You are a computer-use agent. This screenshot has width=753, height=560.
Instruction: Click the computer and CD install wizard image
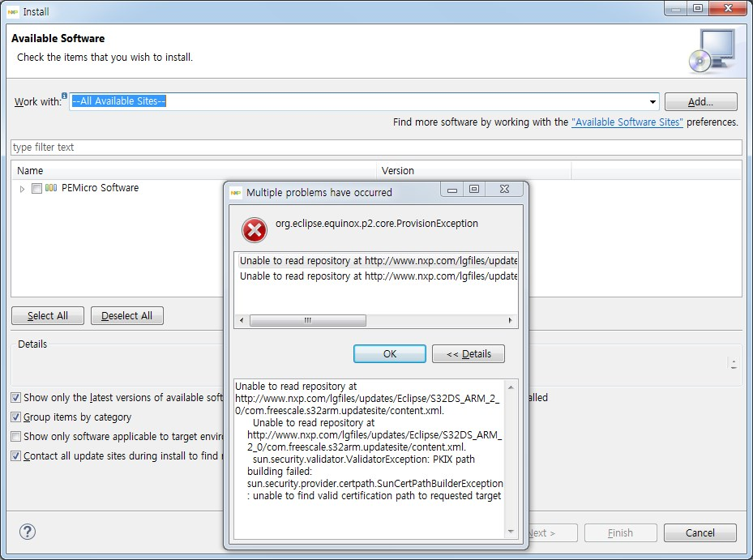pyautogui.click(x=712, y=51)
